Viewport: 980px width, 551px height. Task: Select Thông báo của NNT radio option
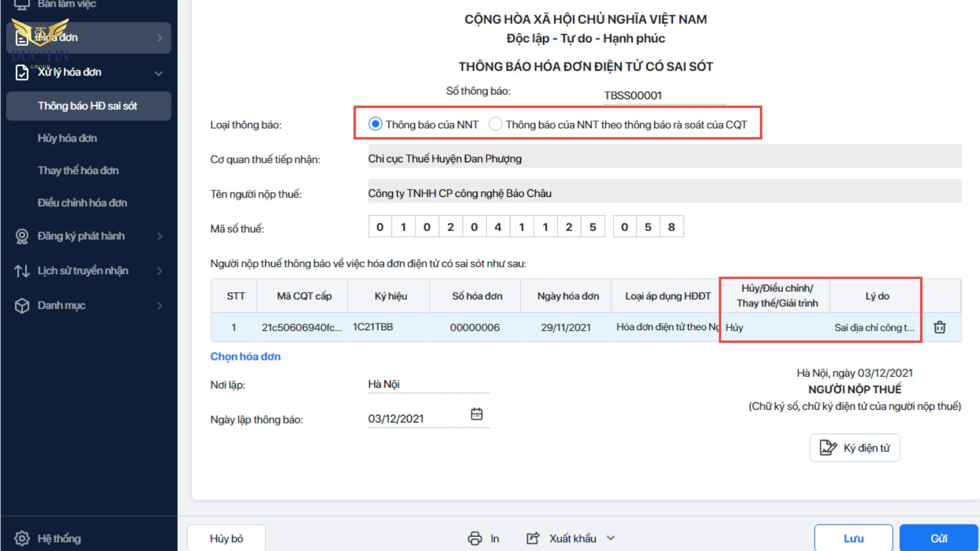click(x=375, y=124)
